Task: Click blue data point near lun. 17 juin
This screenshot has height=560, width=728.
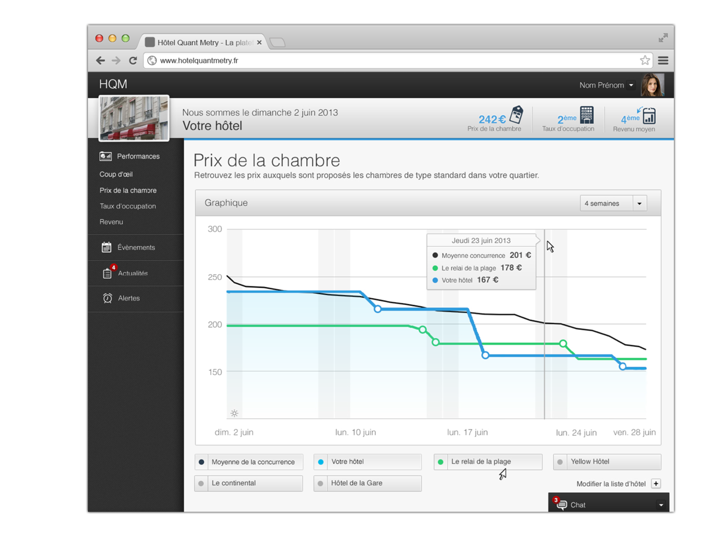Action: [485, 355]
